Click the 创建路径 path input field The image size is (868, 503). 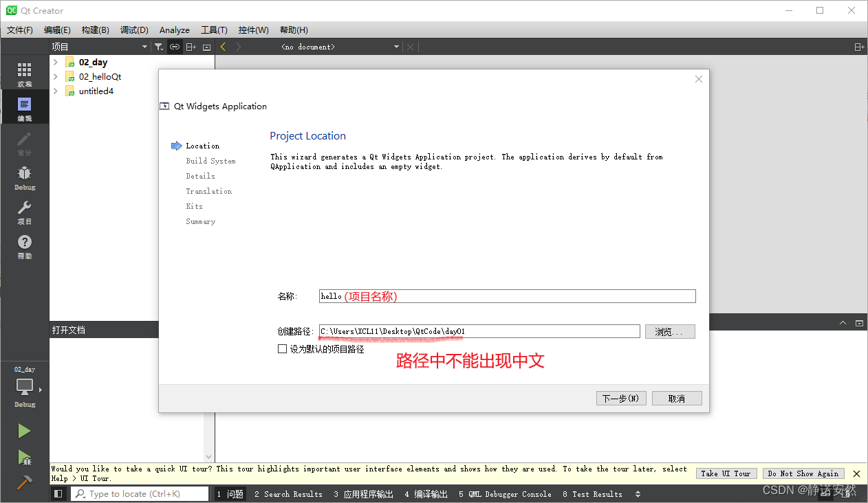(479, 332)
